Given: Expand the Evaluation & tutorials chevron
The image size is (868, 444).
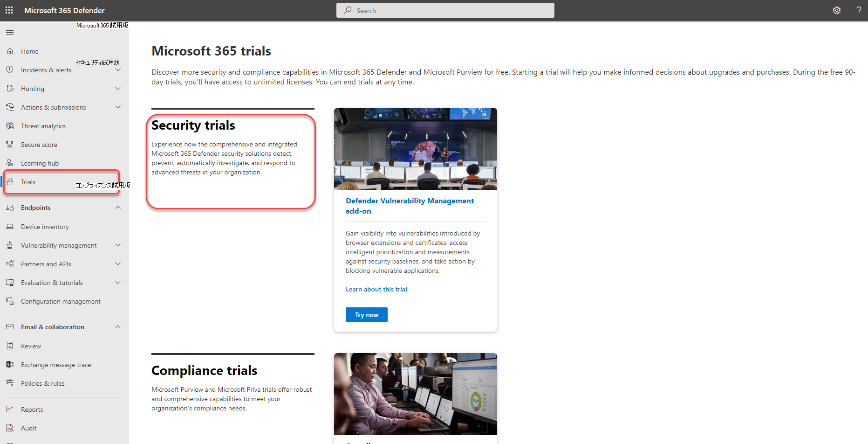Looking at the screenshot, I should point(118,283).
